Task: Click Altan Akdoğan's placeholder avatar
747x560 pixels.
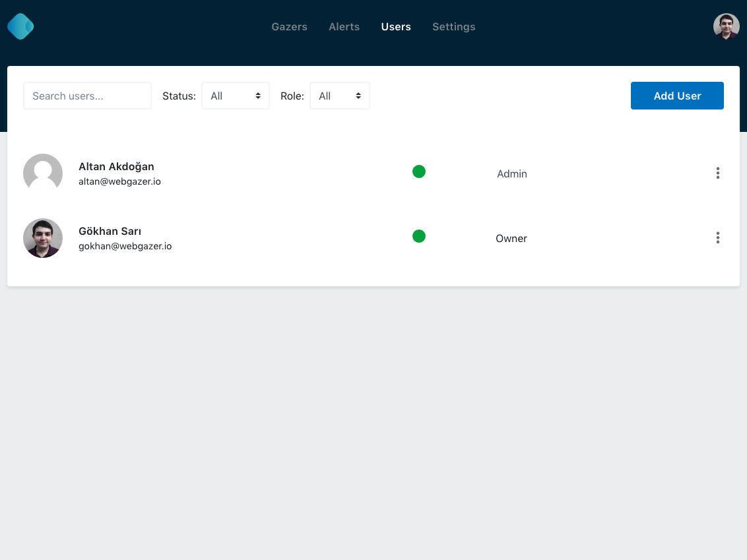Action: pyautogui.click(x=43, y=173)
